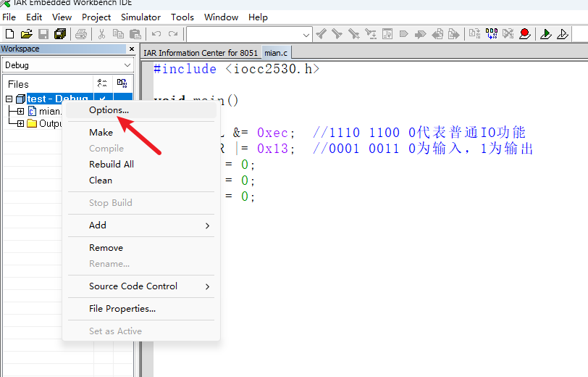Screen dimensions: 588x377
Task: Open the Simulator menu
Action: click(x=140, y=17)
